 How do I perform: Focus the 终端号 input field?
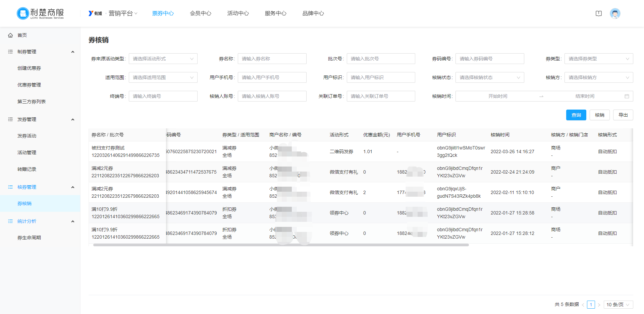pos(163,96)
